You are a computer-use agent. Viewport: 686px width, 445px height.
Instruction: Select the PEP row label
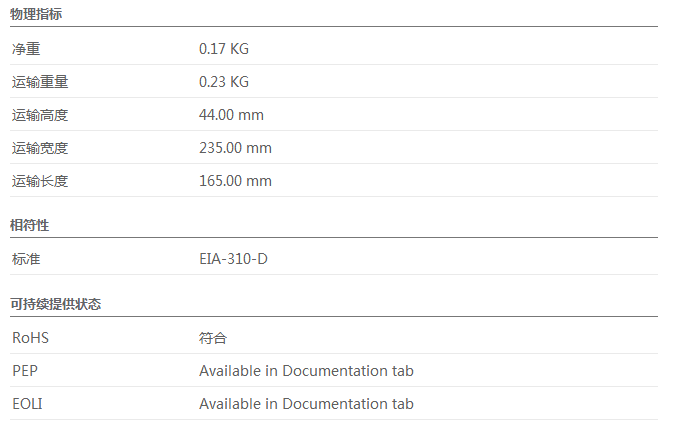tap(25, 371)
